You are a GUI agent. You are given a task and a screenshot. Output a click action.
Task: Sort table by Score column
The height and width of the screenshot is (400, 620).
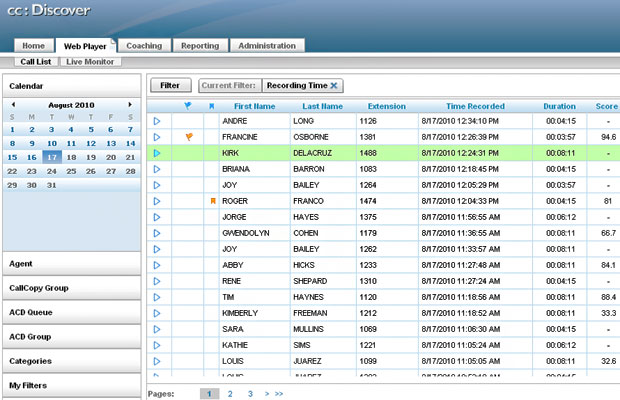click(607, 106)
